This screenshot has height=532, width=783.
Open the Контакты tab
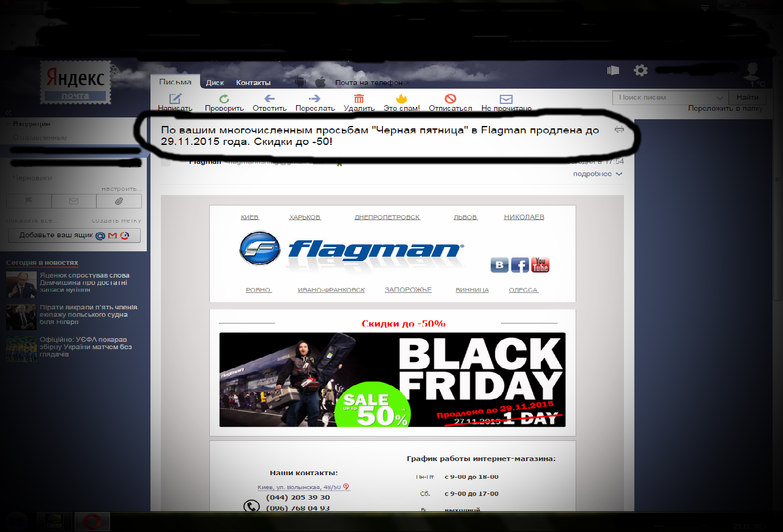coord(253,83)
